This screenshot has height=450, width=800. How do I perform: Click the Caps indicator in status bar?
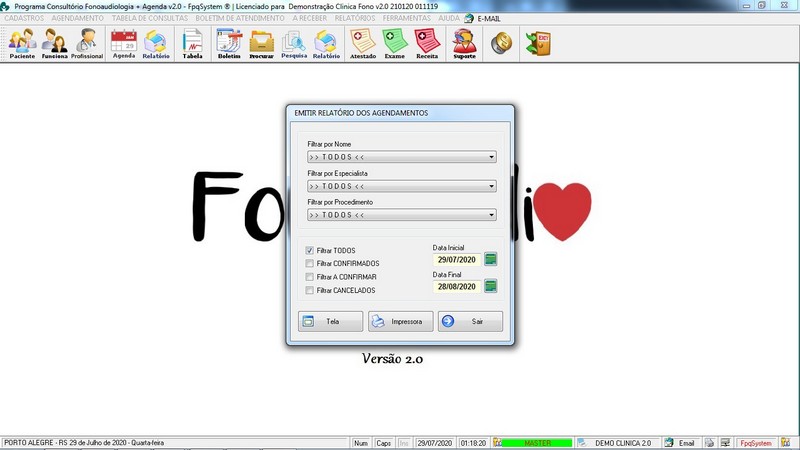pyautogui.click(x=383, y=443)
